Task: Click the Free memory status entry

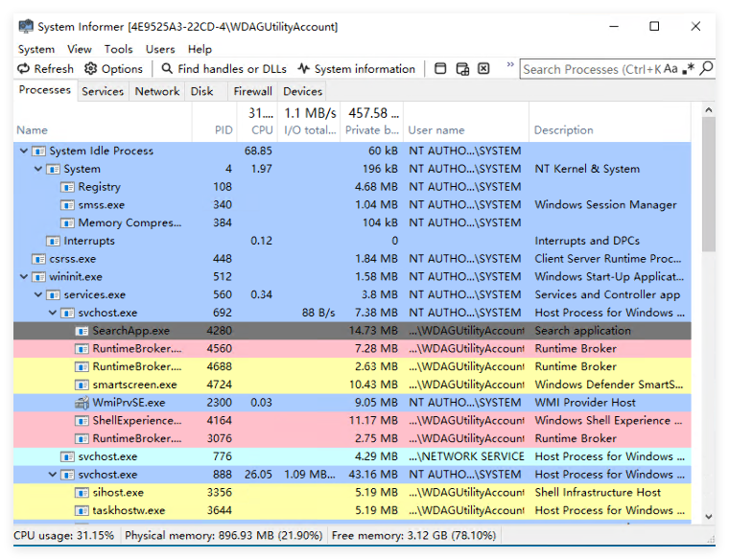Action: point(413,535)
